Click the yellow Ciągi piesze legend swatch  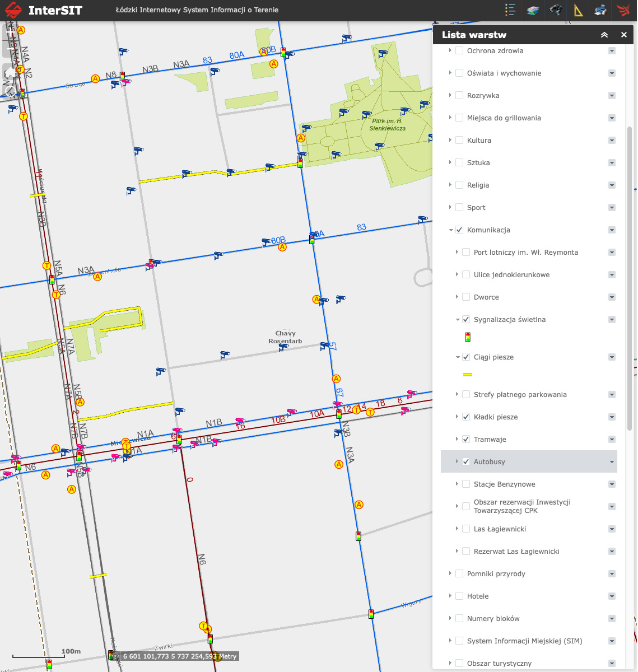[x=468, y=375]
